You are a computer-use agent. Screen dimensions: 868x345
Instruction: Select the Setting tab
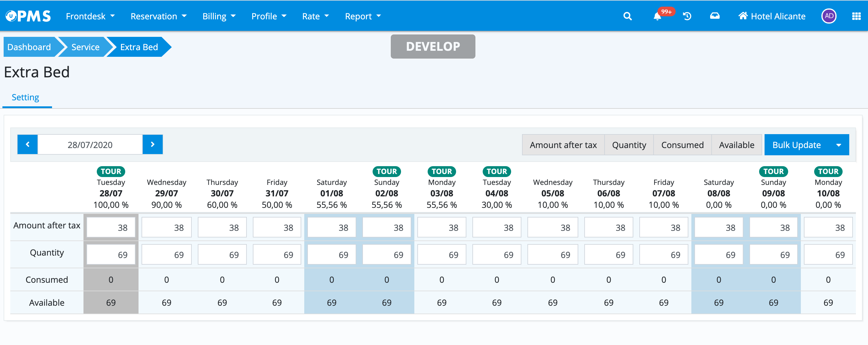click(25, 97)
